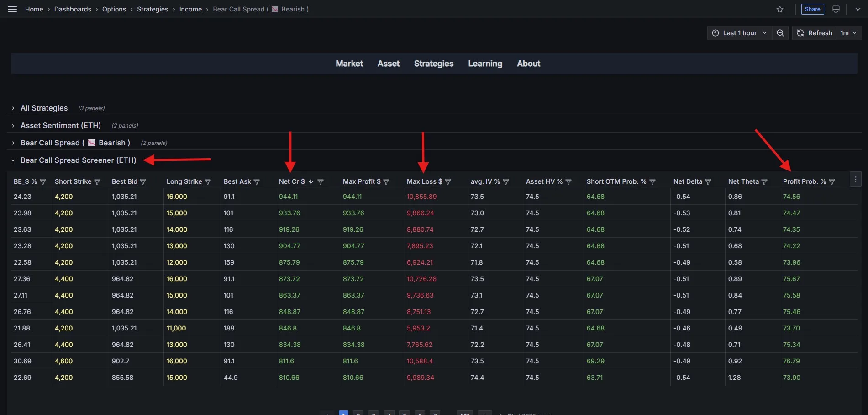The width and height of the screenshot is (868, 415).
Task: Open the hamburger navigation menu
Action: click(12, 9)
